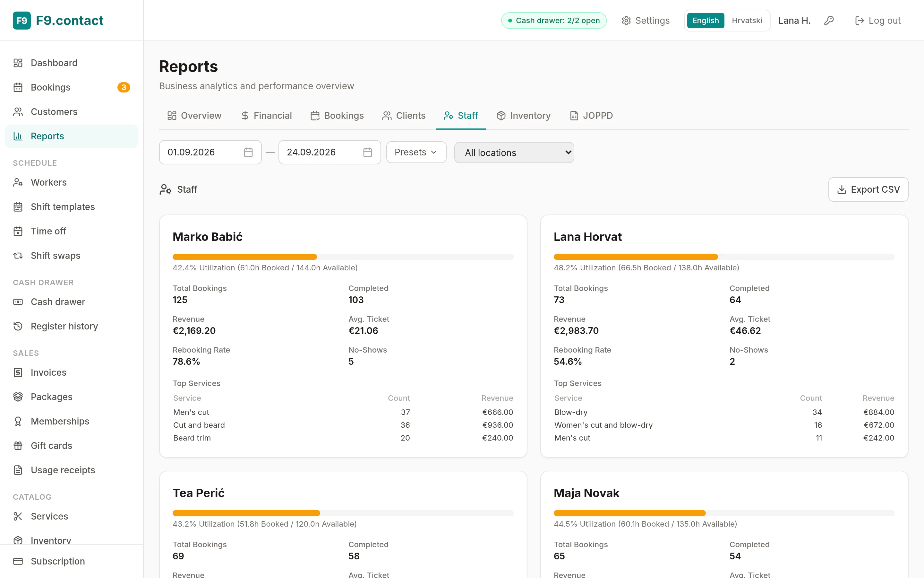Click Marko Babić revenue €2,169.20
Screen dimensions: 924x578
coord(194,331)
